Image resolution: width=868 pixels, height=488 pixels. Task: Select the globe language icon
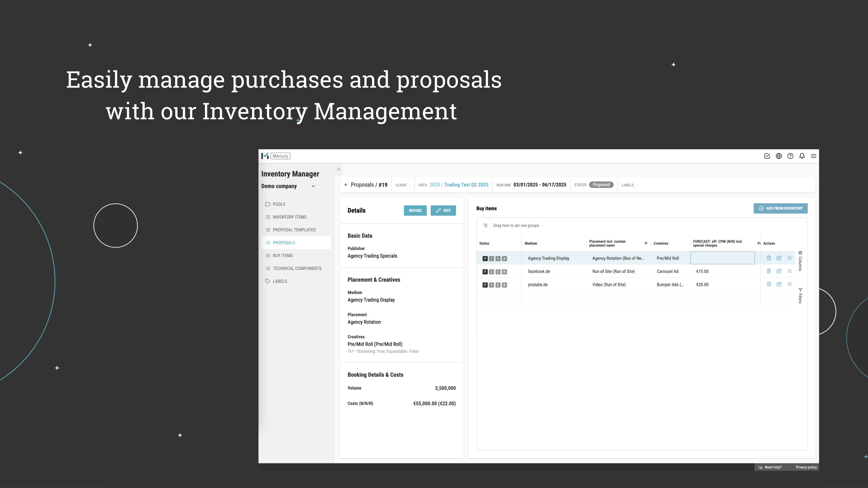click(779, 156)
